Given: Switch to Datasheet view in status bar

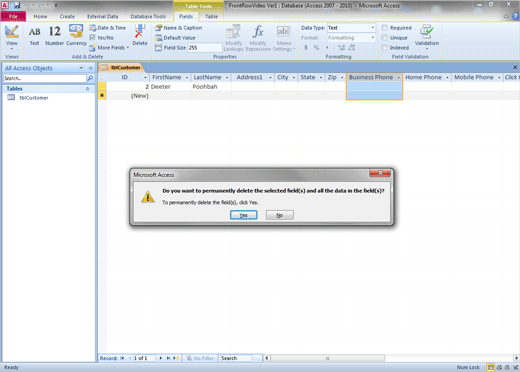Looking at the screenshot, I should (491, 367).
